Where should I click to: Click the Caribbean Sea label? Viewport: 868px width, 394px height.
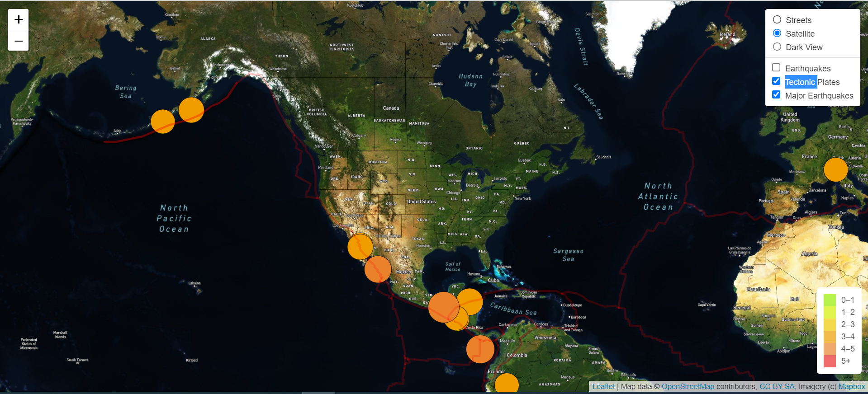point(513,309)
